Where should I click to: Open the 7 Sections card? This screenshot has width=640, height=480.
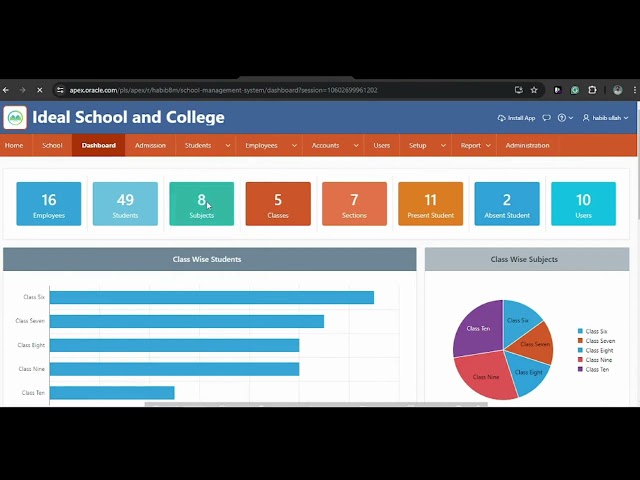coord(354,204)
